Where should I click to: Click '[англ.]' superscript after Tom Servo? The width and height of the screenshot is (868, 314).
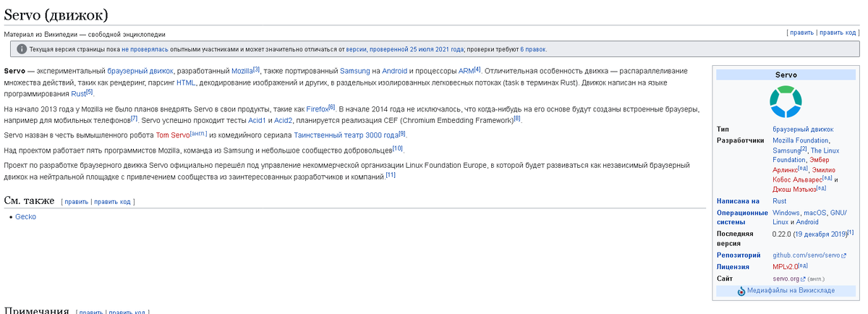click(198, 134)
